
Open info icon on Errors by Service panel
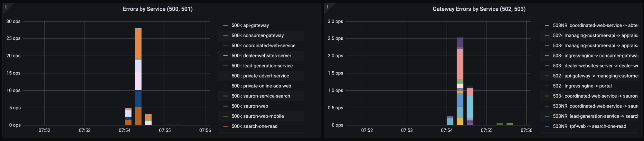tap(6, 7)
